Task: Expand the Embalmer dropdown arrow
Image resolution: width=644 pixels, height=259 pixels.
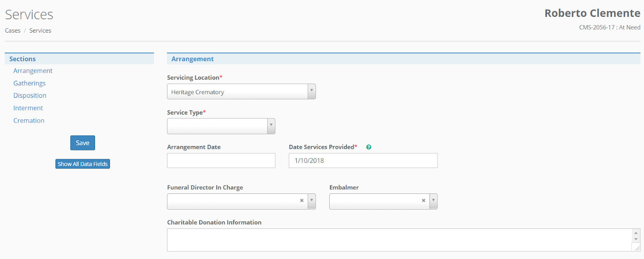Action: pyautogui.click(x=433, y=201)
